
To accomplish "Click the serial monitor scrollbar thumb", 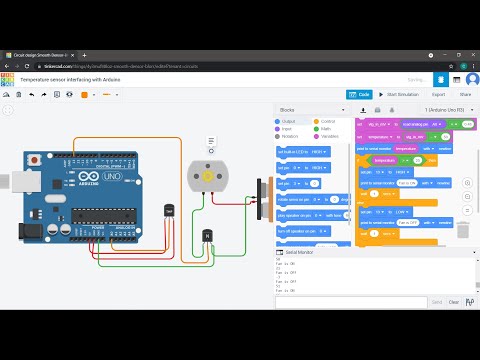I will [x=478, y=285].
